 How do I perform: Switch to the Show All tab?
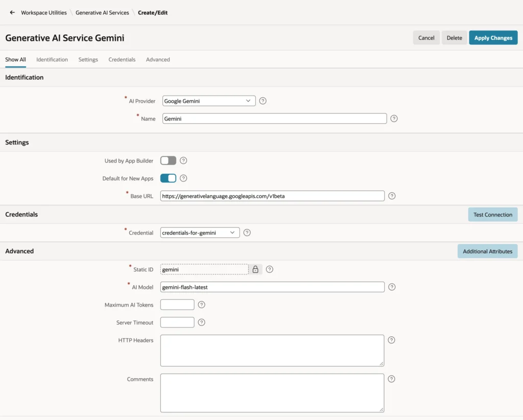(15, 59)
